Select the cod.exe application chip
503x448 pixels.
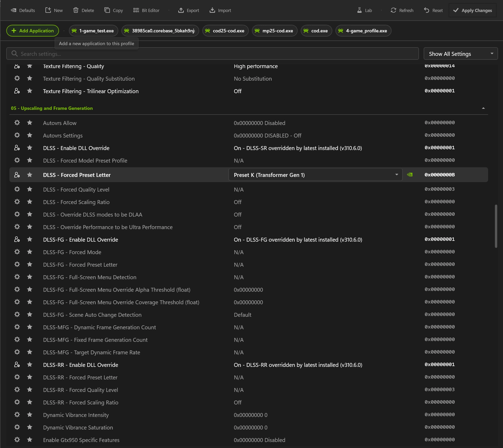click(316, 31)
